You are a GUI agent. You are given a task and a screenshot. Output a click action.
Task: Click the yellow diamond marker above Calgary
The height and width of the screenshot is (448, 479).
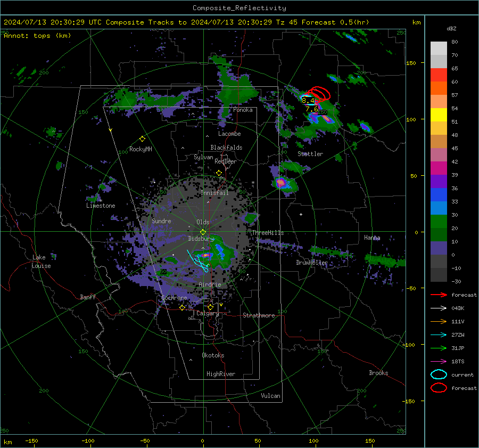pos(210,307)
